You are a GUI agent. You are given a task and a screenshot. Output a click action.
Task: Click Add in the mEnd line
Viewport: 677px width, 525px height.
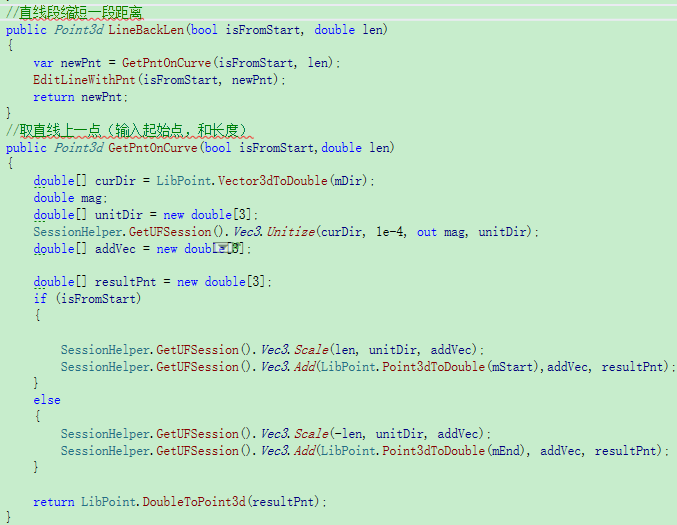304,451
